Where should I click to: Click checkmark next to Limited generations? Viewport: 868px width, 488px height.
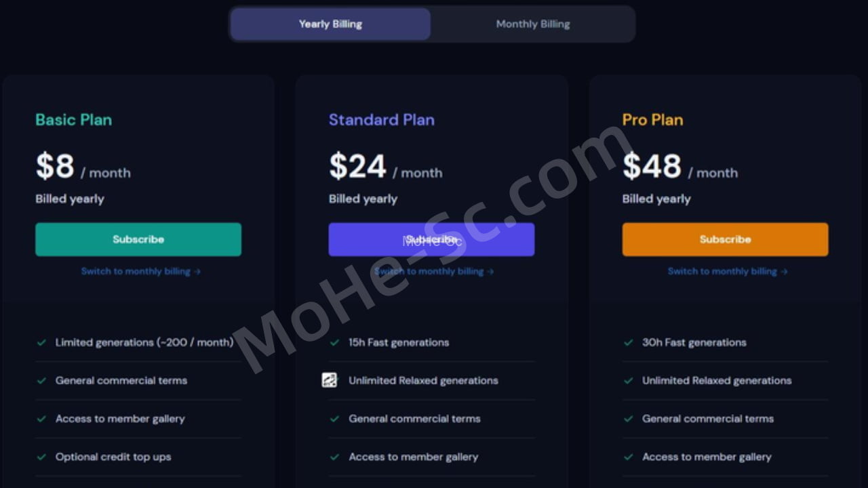[x=41, y=342]
